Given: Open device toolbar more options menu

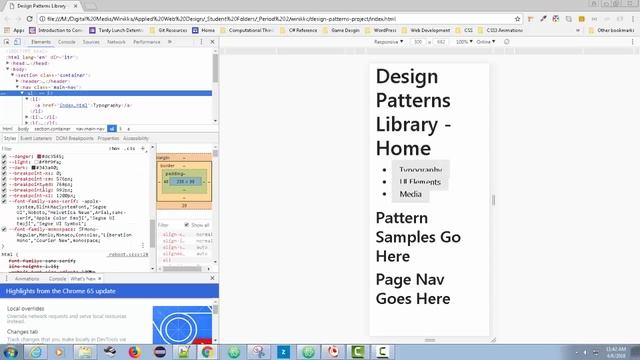Looking at the screenshot, I should (x=633, y=42).
